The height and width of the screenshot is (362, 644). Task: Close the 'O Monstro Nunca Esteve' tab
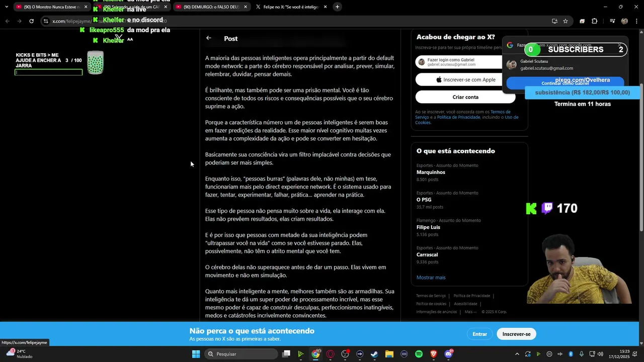click(x=86, y=7)
